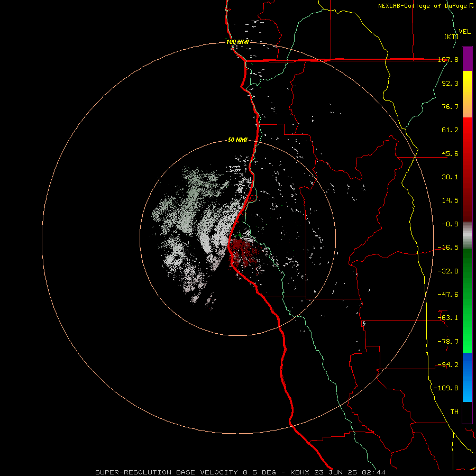Pick the gray segment of the color bar
Viewport: 476px width, 476px height.
pyautogui.click(x=467, y=235)
